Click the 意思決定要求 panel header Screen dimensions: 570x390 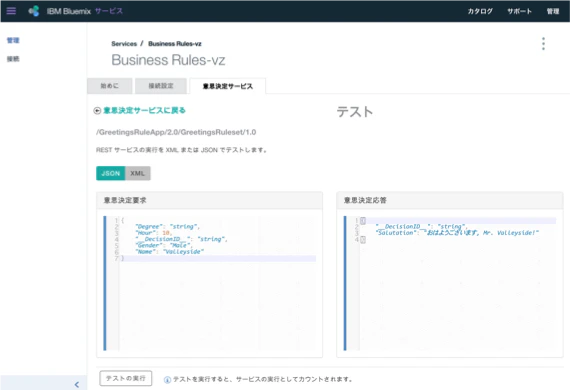[x=209, y=200]
